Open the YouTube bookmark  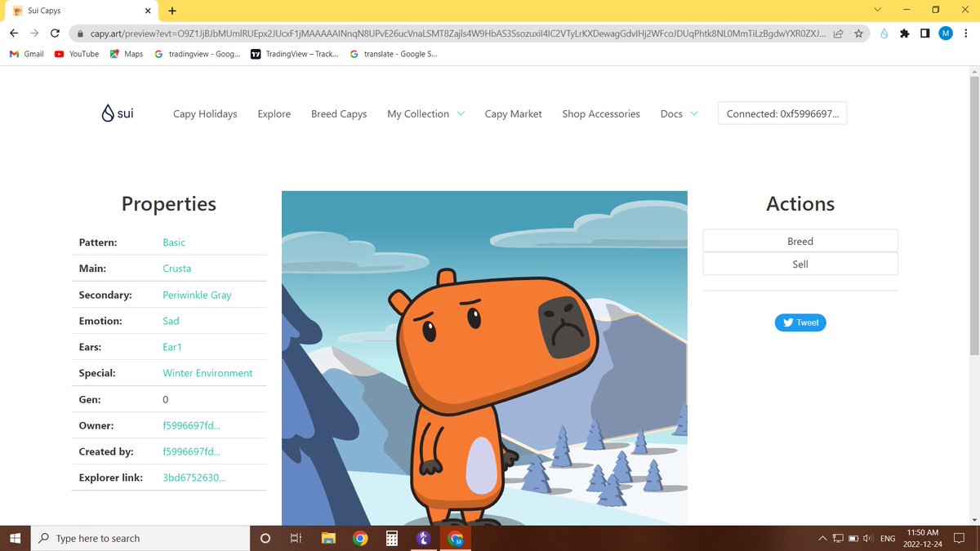(x=77, y=54)
